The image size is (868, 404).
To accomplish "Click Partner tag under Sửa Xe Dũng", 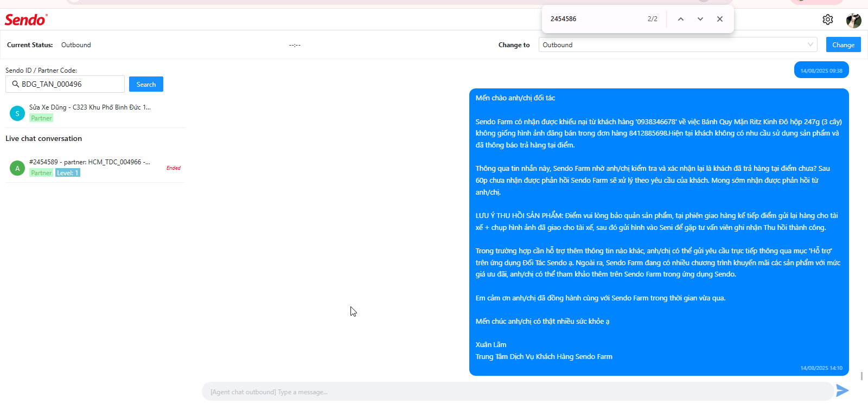I will coord(41,118).
